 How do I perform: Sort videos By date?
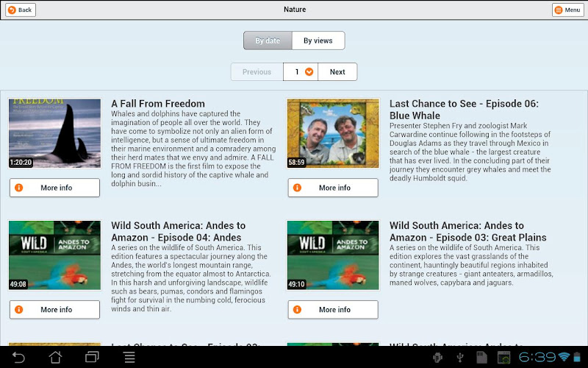click(x=268, y=40)
